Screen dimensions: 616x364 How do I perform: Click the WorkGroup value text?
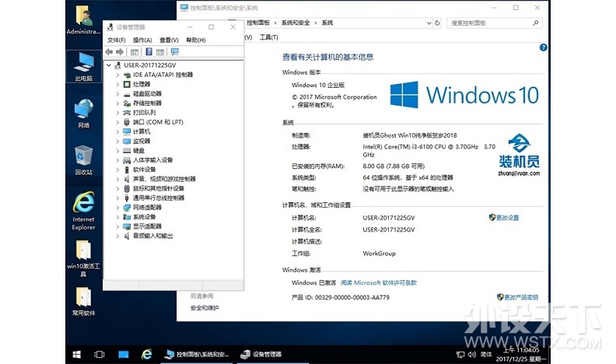pyautogui.click(x=379, y=254)
